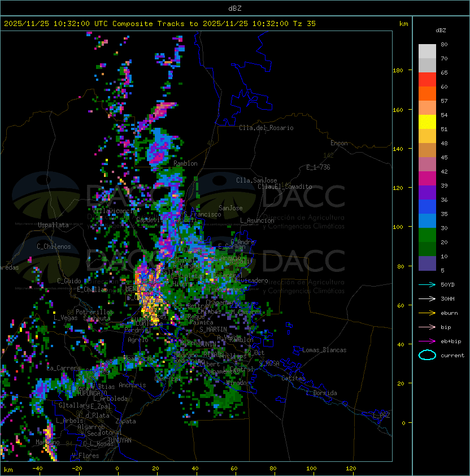Click the 'Clla.El_Cavadito' map label
The image size is (470, 476).
[x=285, y=187]
